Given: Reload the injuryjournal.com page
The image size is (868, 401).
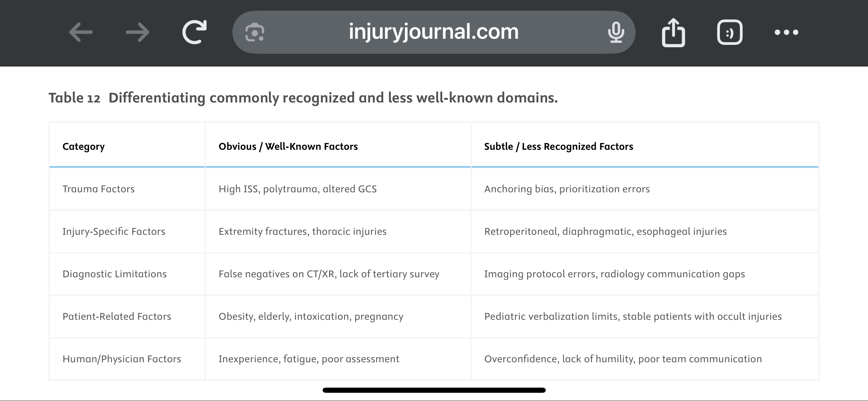Looking at the screenshot, I should pyautogui.click(x=194, y=32).
